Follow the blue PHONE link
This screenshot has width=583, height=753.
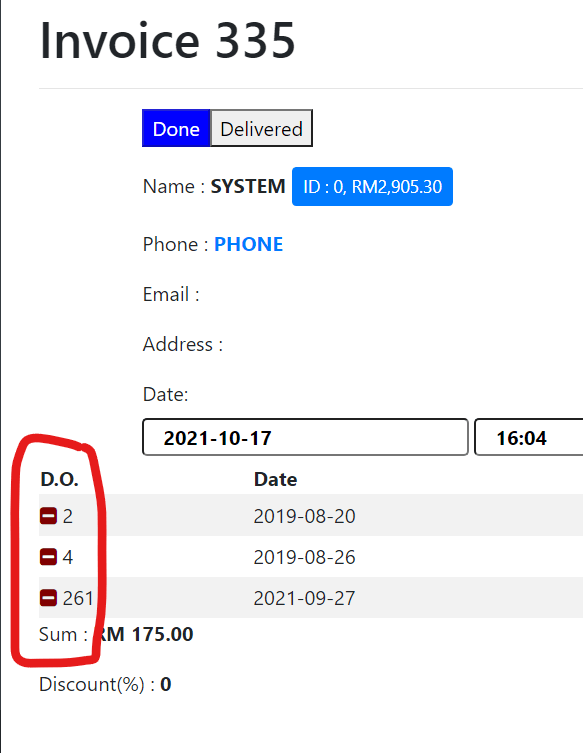click(248, 244)
